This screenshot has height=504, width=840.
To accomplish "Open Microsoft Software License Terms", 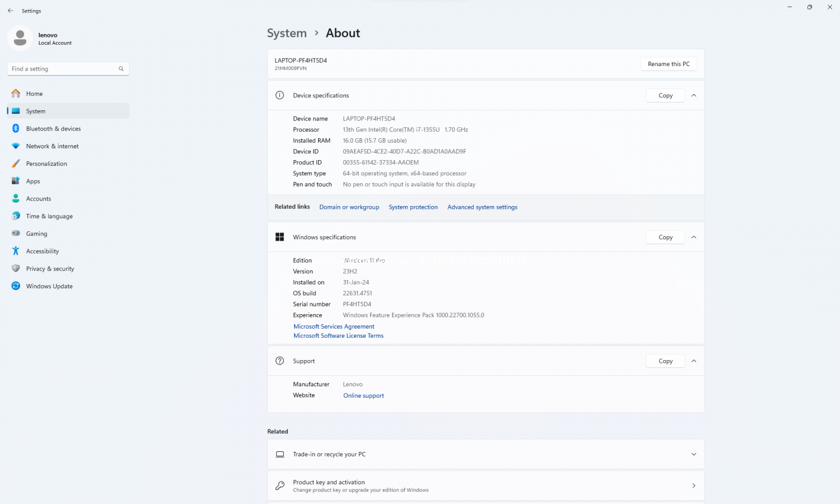I will click(338, 335).
